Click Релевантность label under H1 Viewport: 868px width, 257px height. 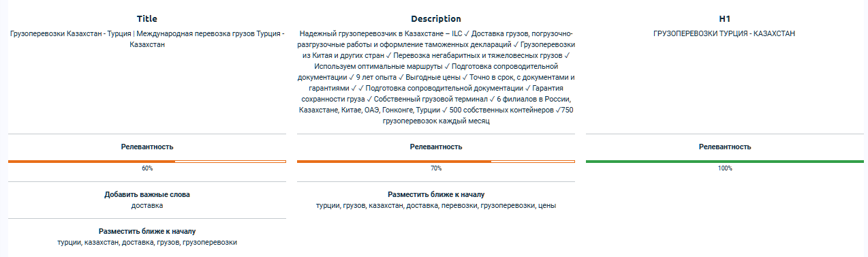click(x=725, y=147)
